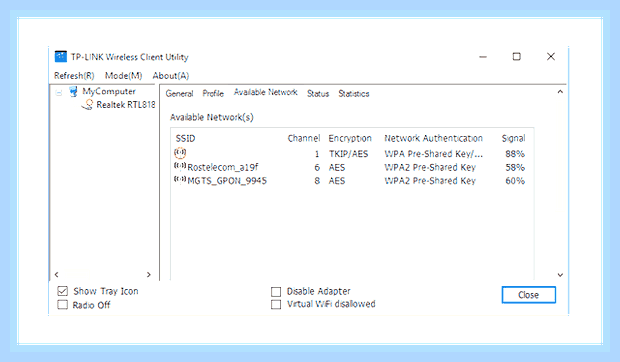Click the 60% signal value
This screenshot has height=362, width=620.
[x=515, y=181]
